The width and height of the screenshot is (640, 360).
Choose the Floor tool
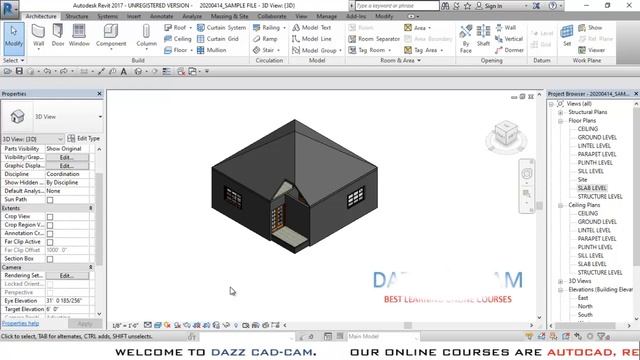178,50
